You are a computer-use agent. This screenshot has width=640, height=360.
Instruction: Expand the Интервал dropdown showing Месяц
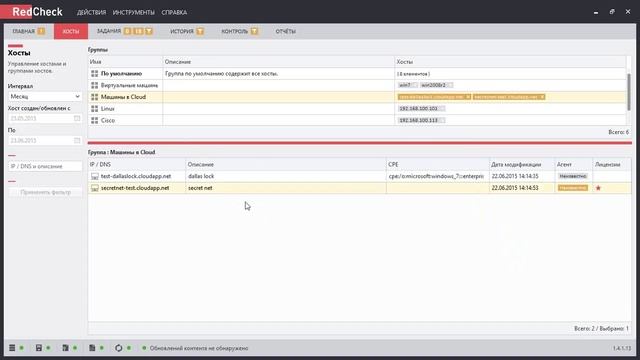tap(45, 96)
